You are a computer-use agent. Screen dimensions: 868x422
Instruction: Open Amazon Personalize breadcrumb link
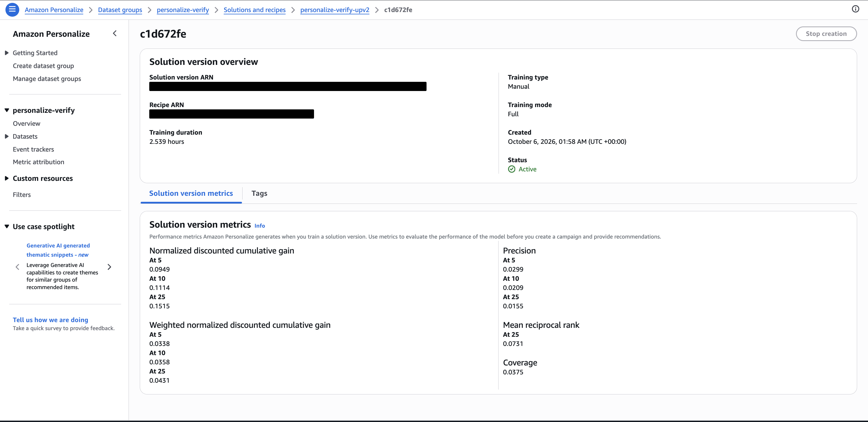[54, 10]
